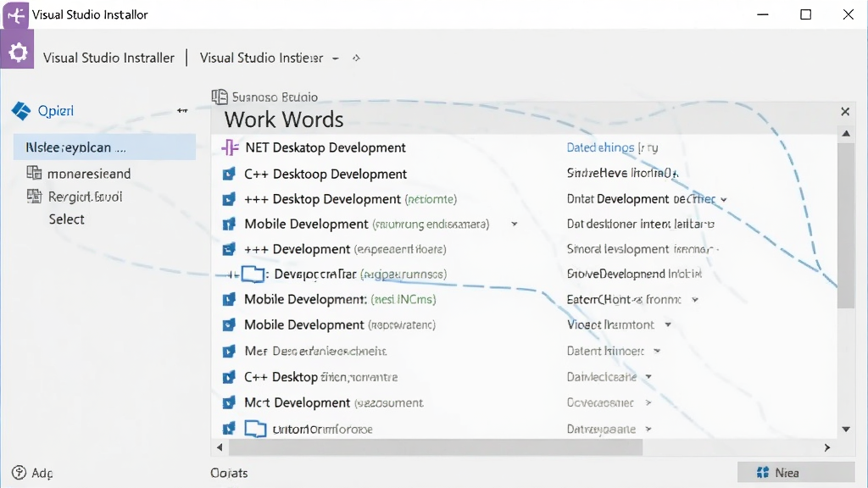Toggle C++ Desktop zirien checkbox
The height and width of the screenshot is (488, 868).
(x=229, y=377)
